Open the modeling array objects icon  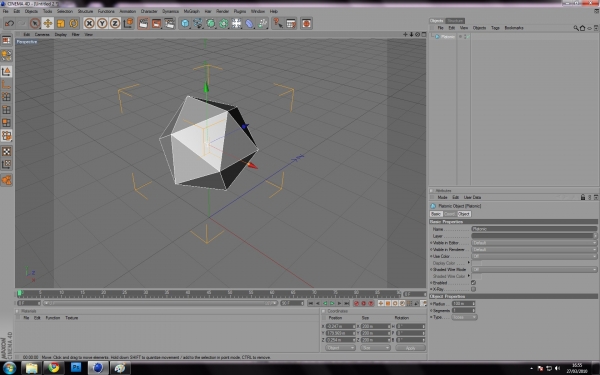pos(223,23)
